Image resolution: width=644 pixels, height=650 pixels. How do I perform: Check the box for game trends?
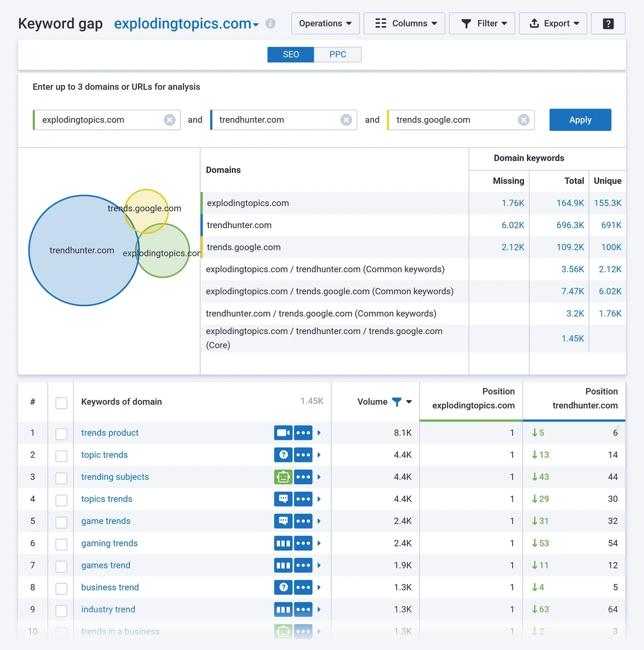click(61, 522)
